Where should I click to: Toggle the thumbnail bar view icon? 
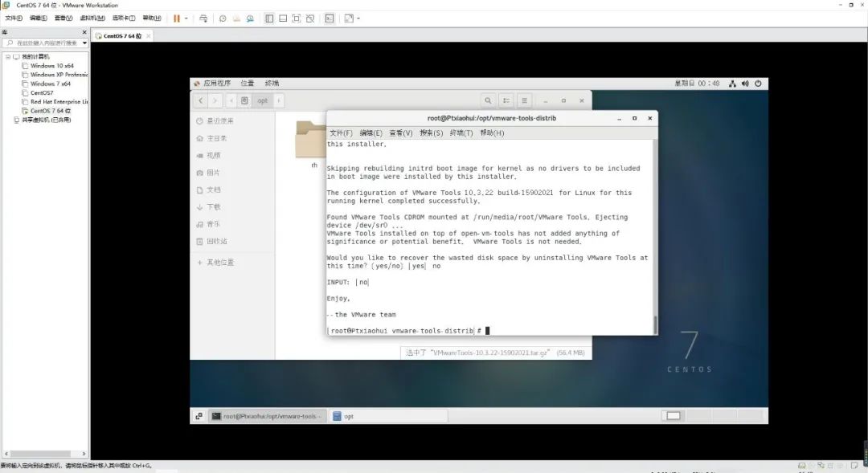[x=283, y=18]
